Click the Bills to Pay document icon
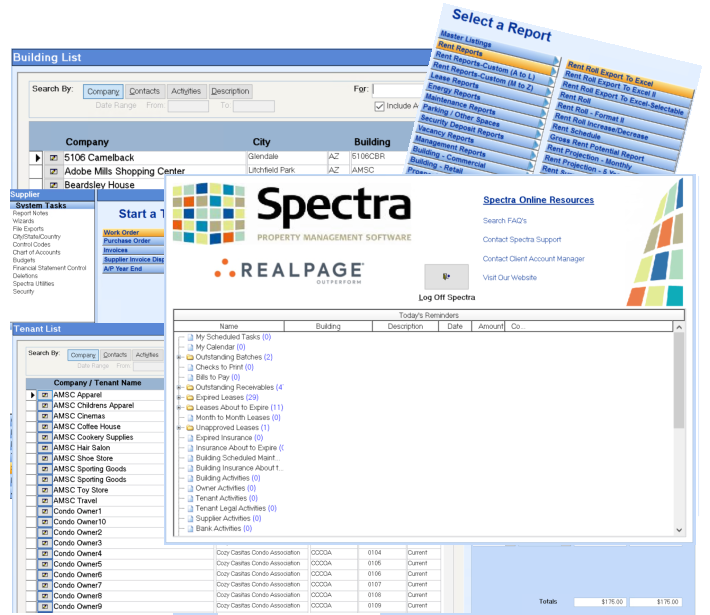The height and width of the screenshot is (615, 710). 191,378
